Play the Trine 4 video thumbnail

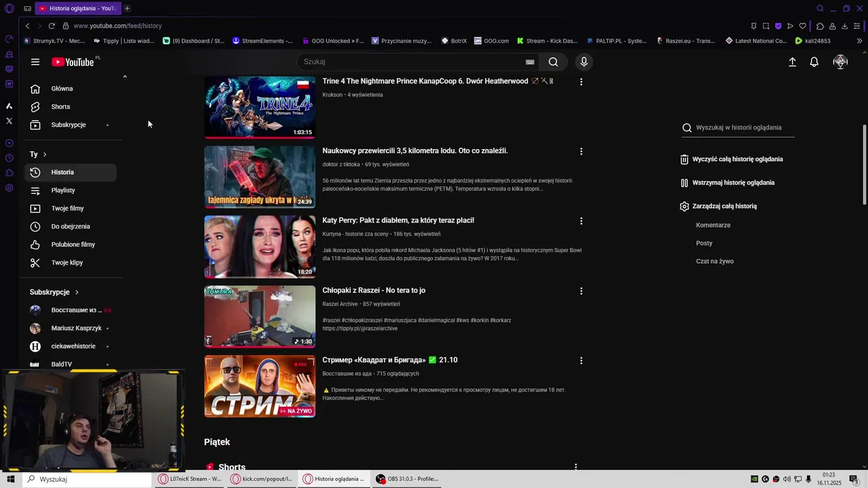[x=260, y=107]
